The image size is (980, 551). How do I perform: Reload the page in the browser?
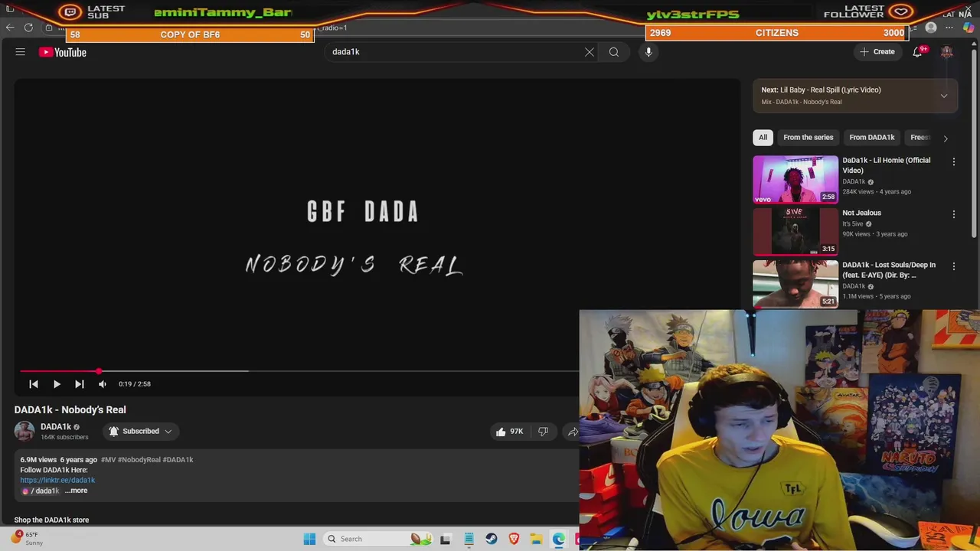pyautogui.click(x=28, y=28)
